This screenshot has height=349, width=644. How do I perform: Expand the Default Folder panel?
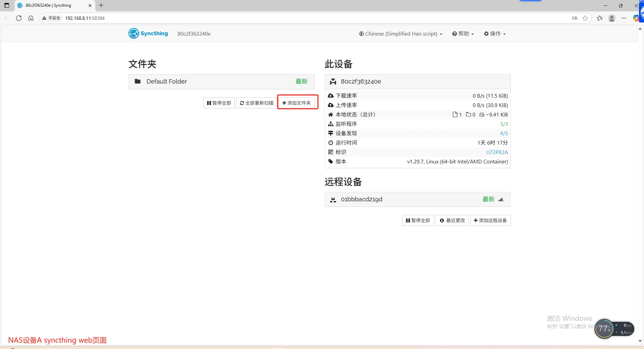221,82
